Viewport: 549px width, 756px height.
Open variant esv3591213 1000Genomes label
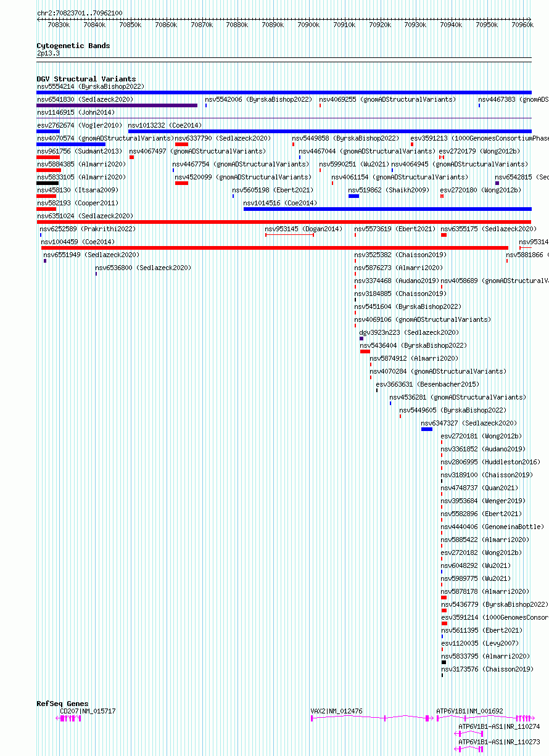coord(480,139)
